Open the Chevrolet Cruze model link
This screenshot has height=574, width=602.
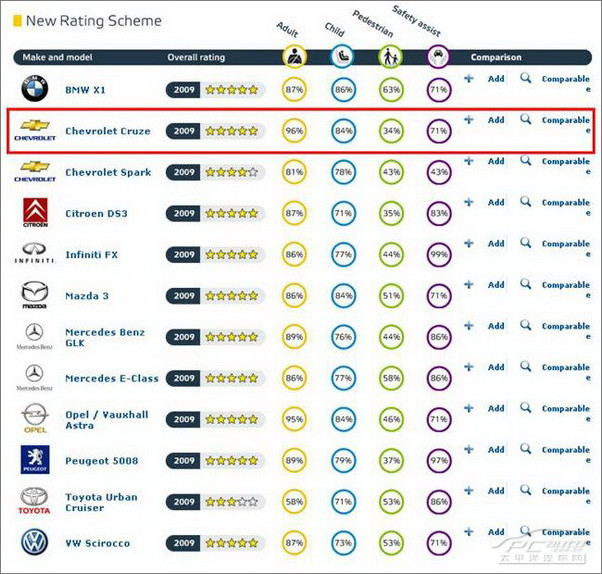point(108,131)
